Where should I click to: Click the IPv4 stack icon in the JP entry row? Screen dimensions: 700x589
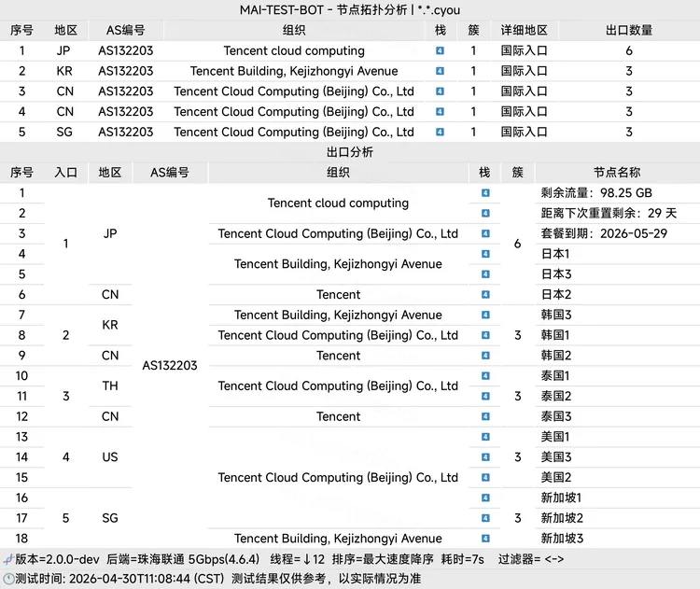point(441,50)
